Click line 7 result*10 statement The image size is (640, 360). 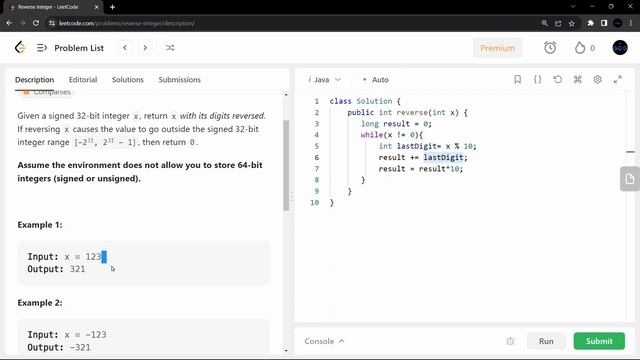tap(421, 169)
